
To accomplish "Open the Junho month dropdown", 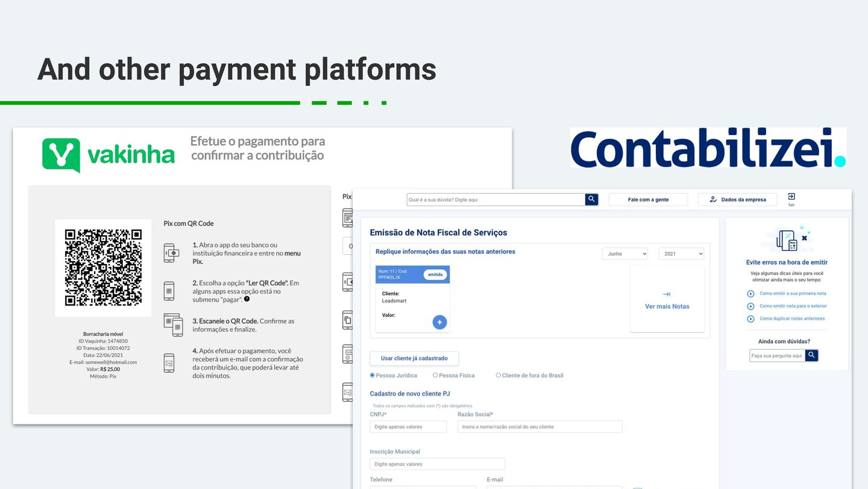I will [x=625, y=254].
